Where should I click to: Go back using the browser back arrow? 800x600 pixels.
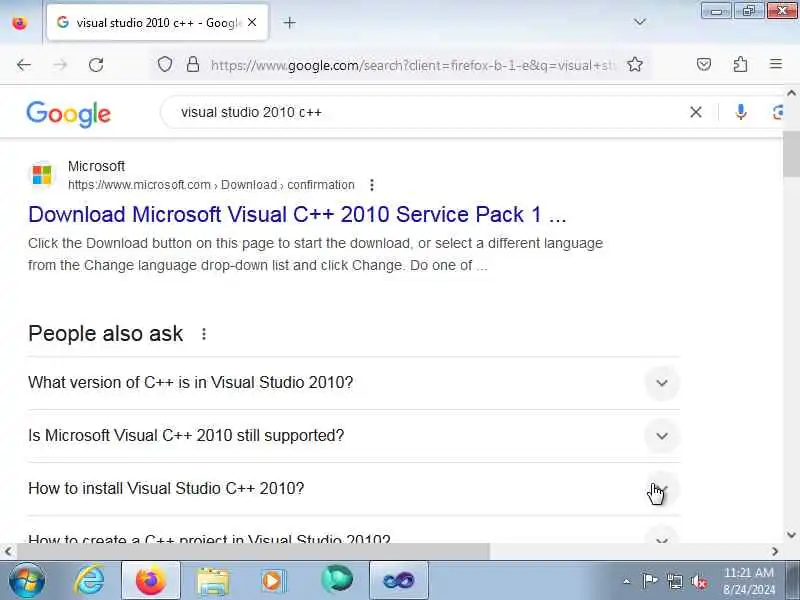click(23, 65)
